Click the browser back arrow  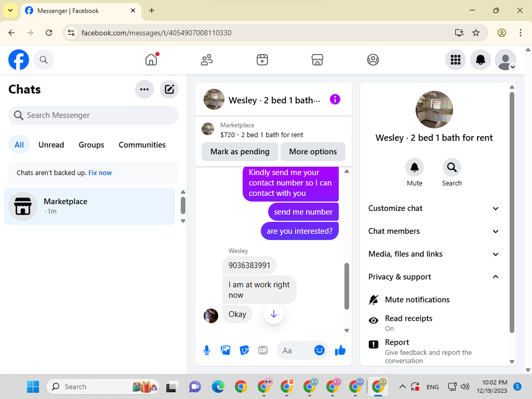point(11,33)
